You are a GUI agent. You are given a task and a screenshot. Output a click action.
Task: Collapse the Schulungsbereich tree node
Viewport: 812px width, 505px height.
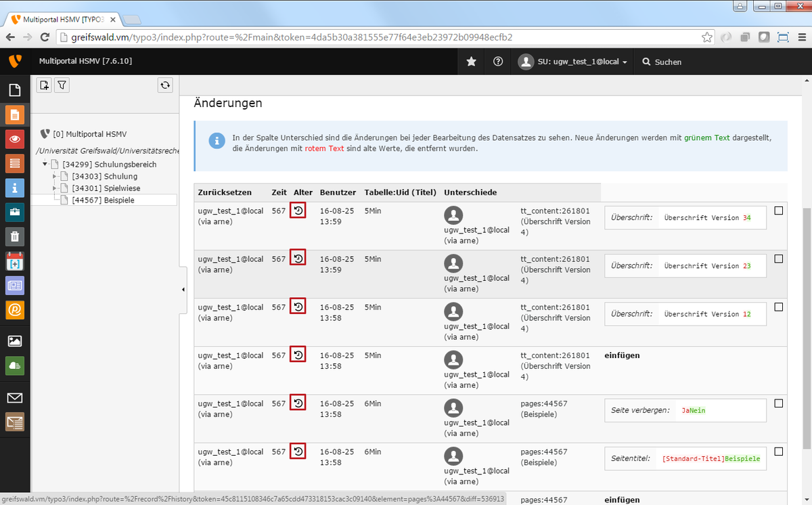click(x=45, y=164)
